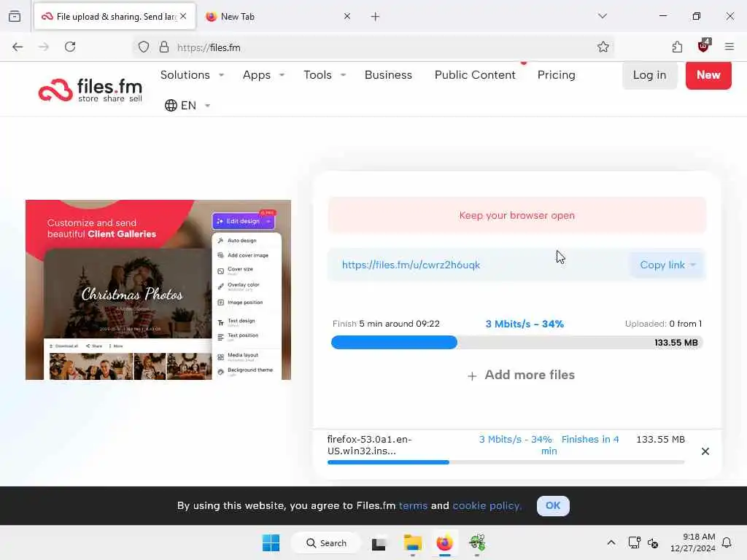The image size is (747, 560).
Task: Click the Keep your browser open notice
Action: tap(517, 215)
